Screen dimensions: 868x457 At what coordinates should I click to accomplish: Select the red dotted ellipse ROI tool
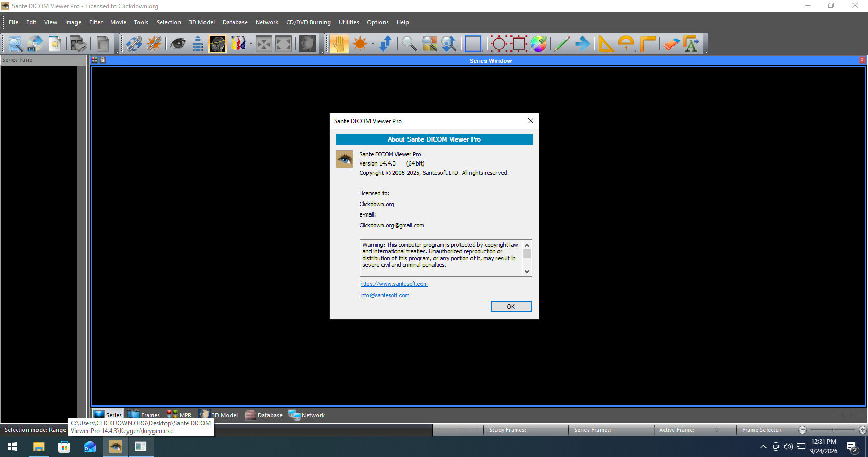499,44
